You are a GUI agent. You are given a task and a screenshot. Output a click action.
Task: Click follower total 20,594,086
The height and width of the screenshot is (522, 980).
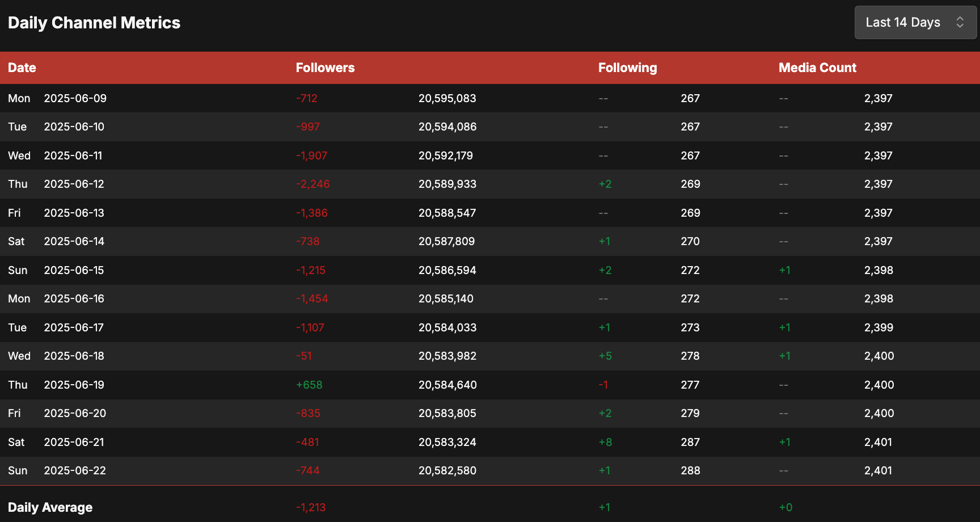coord(447,127)
